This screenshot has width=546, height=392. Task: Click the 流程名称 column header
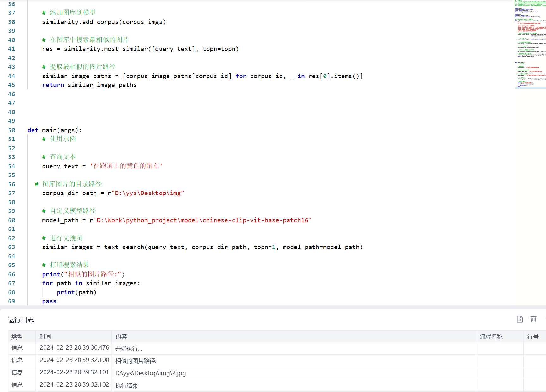point(491,337)
